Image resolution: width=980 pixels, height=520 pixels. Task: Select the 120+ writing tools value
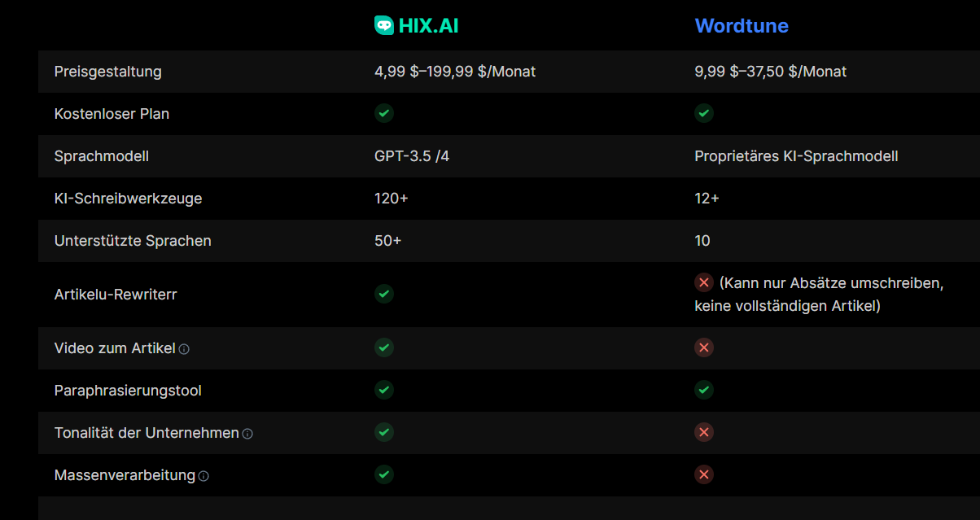click(392, 199)
